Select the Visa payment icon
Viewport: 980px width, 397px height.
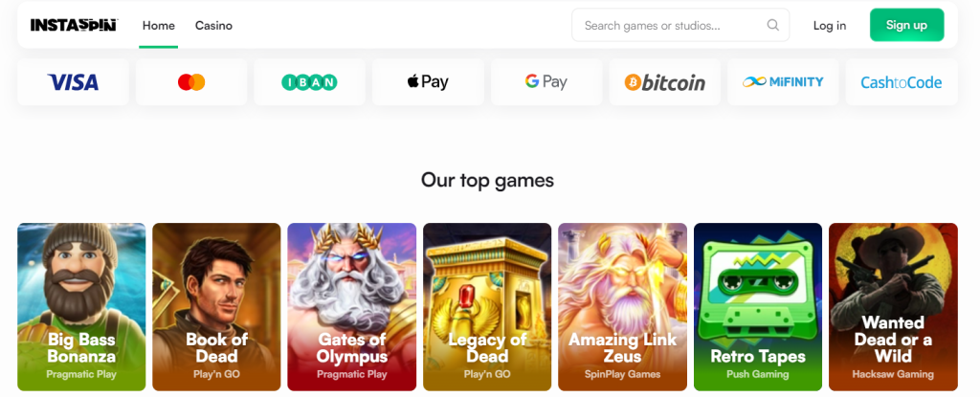coord(73,82)
